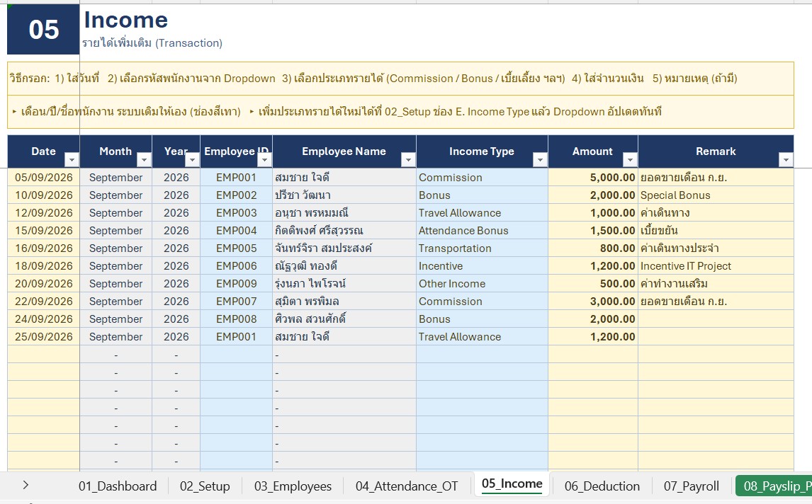Select the Incentive IT Project remark cell

pyautogui.click(x=716, y=266)
